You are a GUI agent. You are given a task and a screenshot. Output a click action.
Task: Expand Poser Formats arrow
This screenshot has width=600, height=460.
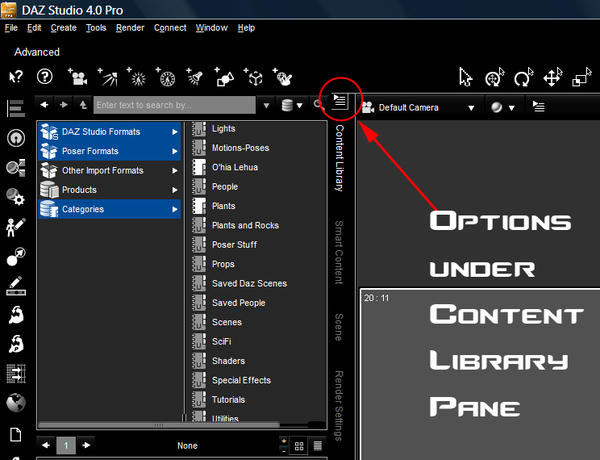174,151
